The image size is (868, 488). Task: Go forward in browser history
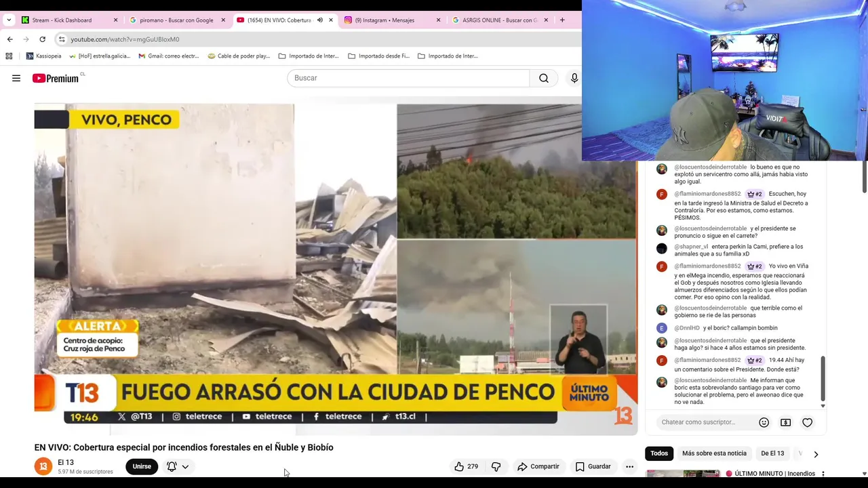click(x=26, y=39)
